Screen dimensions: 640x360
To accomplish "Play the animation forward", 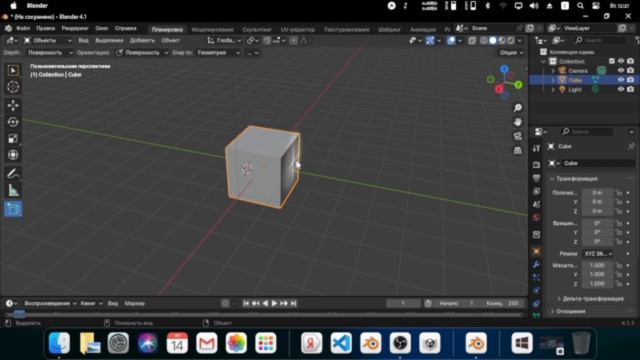I will [x=274, y=303].
